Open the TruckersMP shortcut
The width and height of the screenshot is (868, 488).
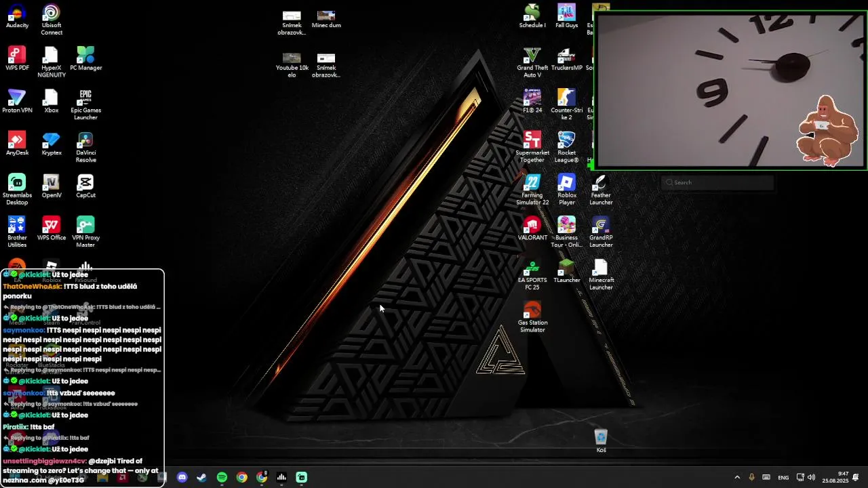(566, 59)
